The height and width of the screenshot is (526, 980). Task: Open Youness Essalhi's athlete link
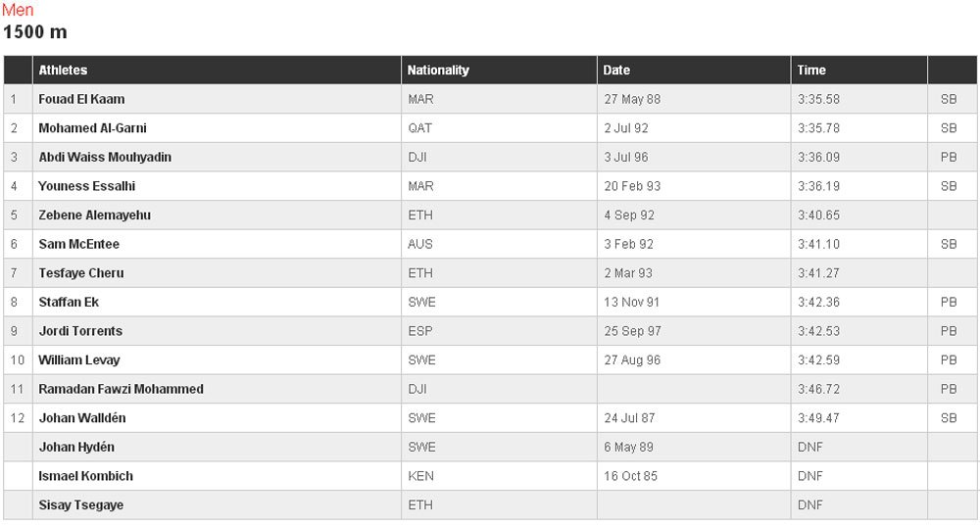coord(87,185)
